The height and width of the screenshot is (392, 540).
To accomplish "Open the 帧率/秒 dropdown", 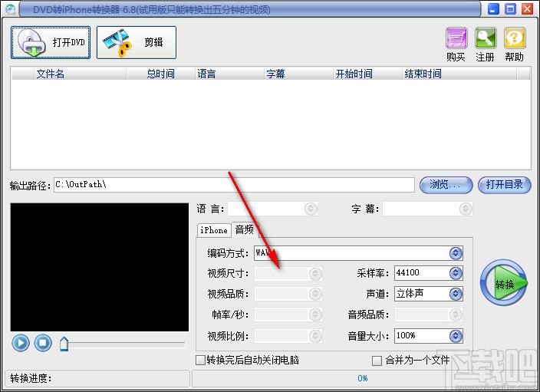I will [315, 315].
